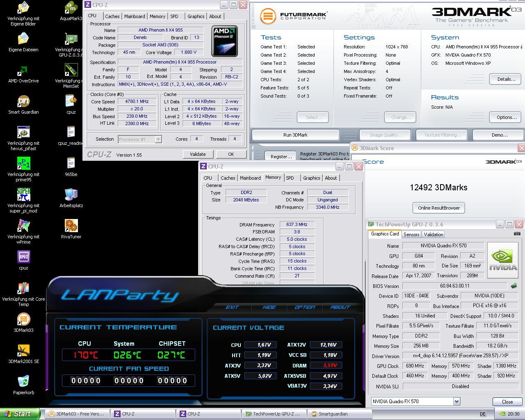Select Graphics tab in memory CPU-Z window

[311, 178]
